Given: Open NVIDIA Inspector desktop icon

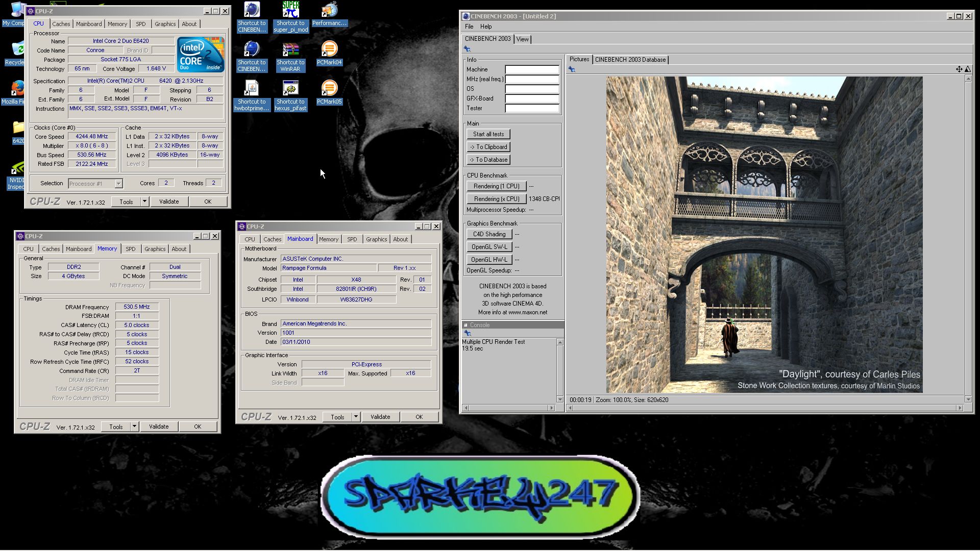Looking at the screenshot, I should (x=16, y=176).
